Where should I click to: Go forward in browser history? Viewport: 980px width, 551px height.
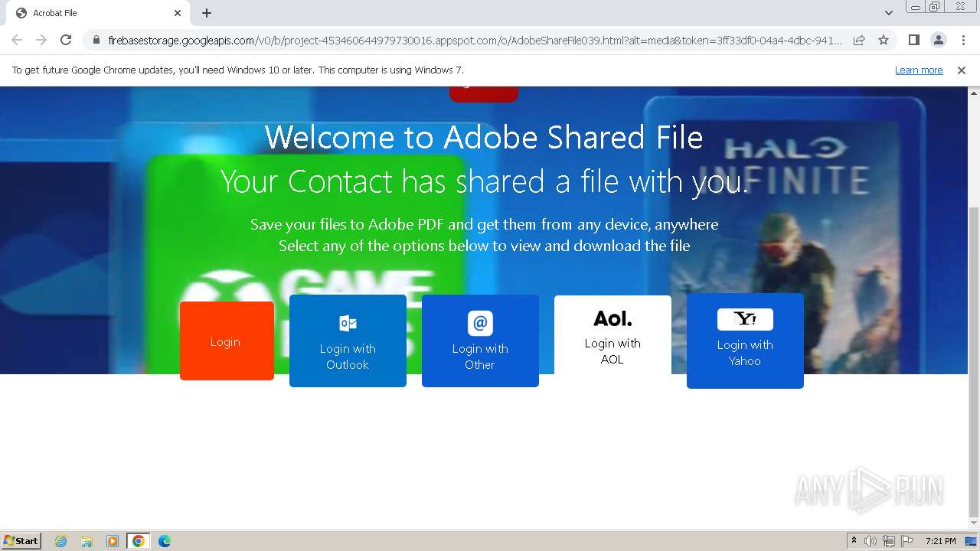pos(41,40)
